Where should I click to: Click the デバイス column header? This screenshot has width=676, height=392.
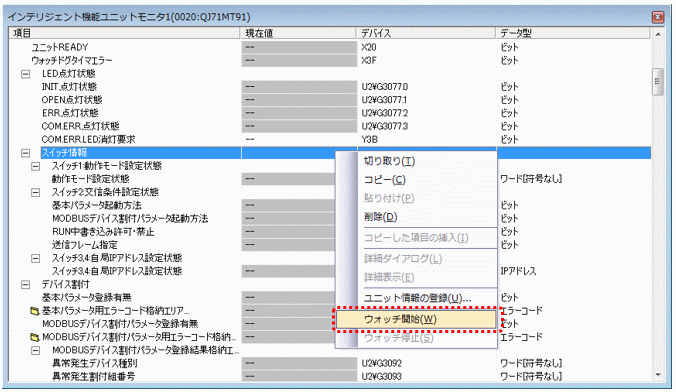[426, 33]
